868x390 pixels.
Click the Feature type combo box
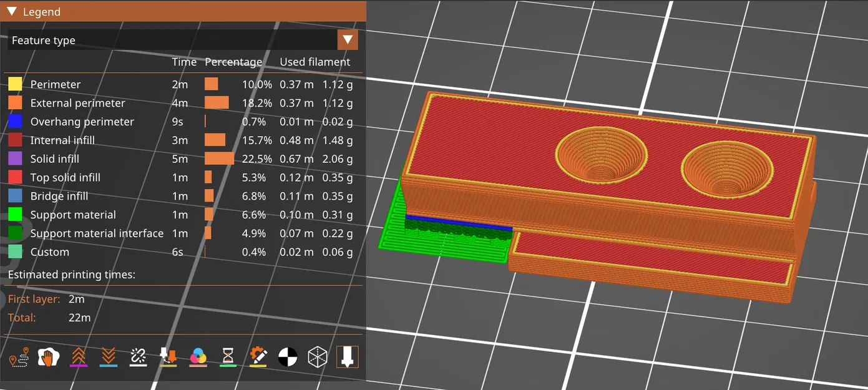point(183,40)
